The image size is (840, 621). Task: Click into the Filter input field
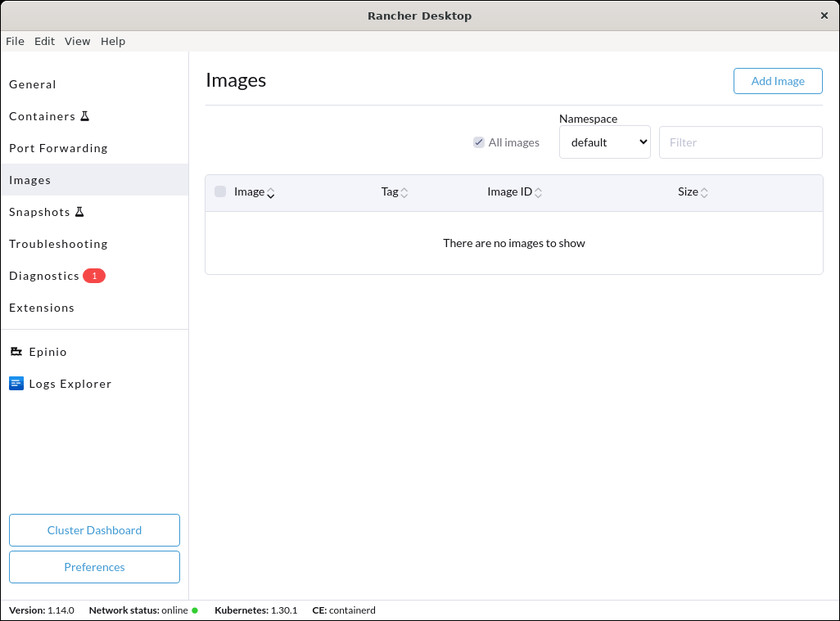click(x=740, y=142)
